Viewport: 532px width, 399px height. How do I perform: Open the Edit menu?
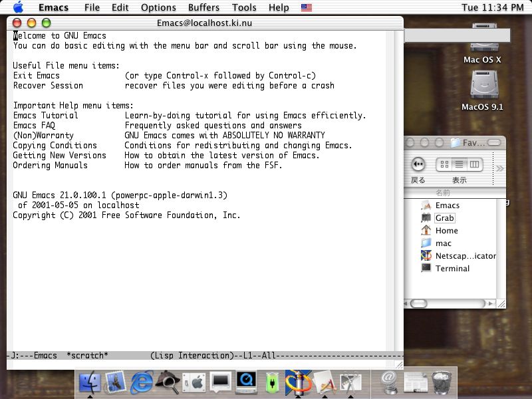[x=120, y=7]
